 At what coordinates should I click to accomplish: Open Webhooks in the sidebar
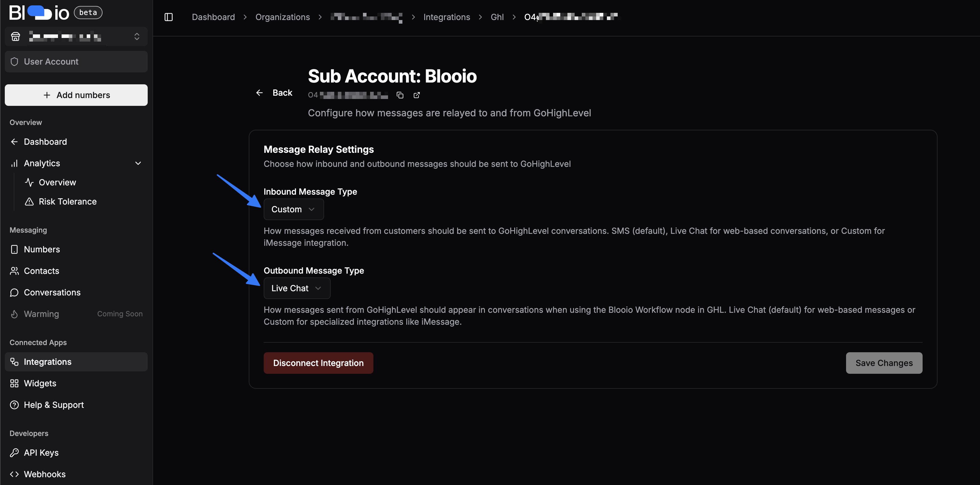coord(76,474)
